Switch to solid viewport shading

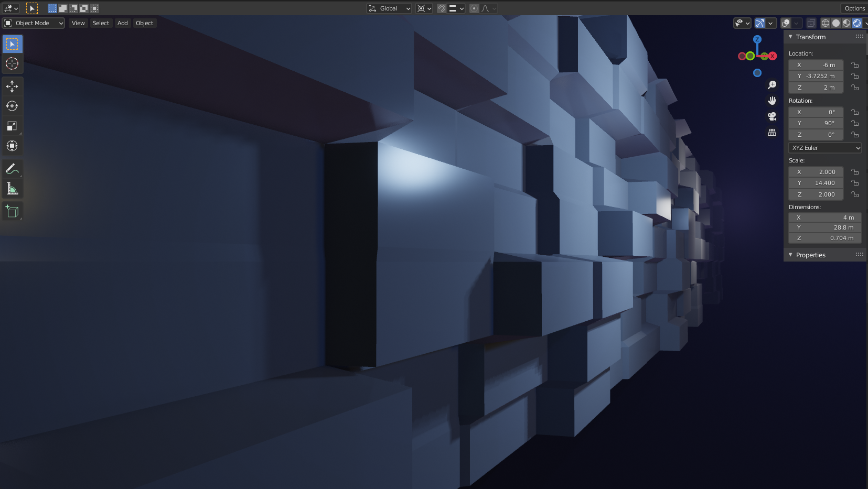pyautogui.click(x=836, y=23)
